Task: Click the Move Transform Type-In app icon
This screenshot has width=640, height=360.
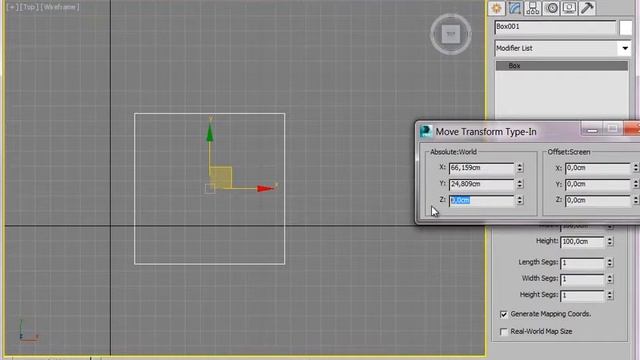Action: [x=426, y=131]
